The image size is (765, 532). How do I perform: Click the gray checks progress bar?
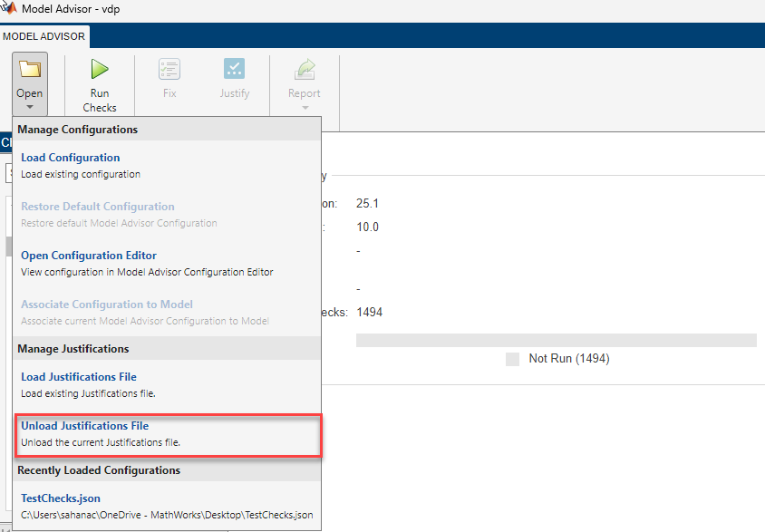click(x=556, y=340)
